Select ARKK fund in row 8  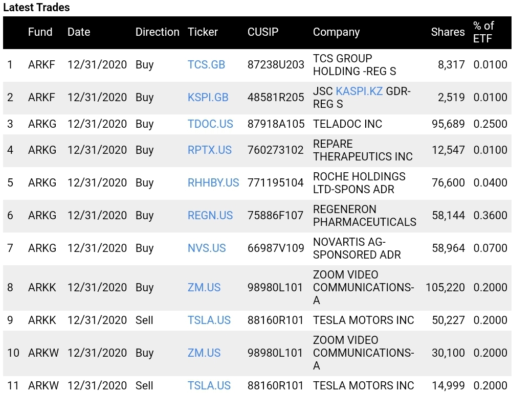42,288
